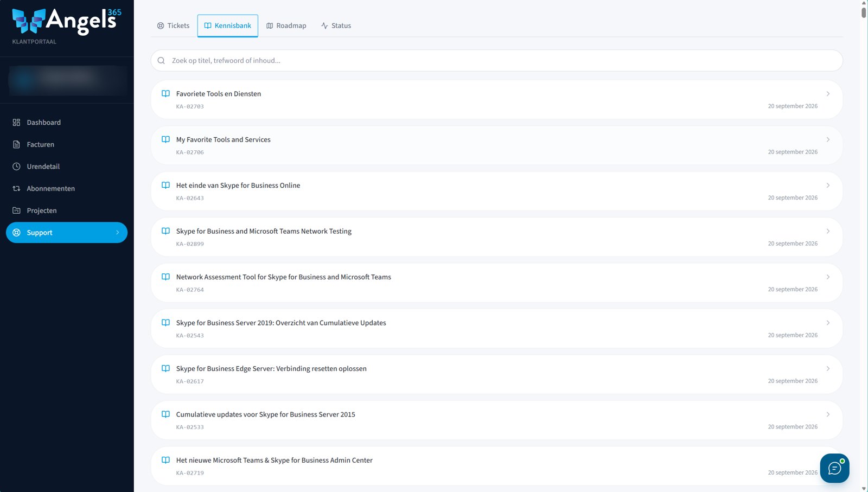Open chevron on Favoriete Tools en Diensten row

[828, 94]
